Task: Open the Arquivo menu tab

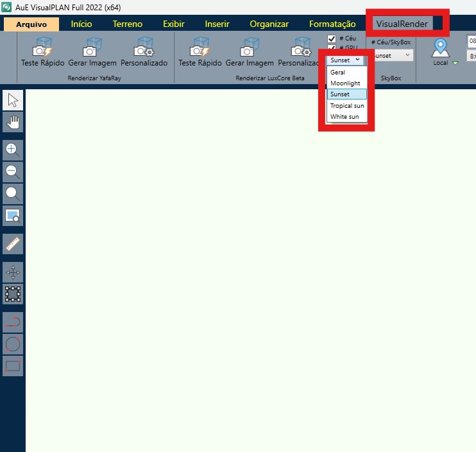Action: tap(31, 24)
